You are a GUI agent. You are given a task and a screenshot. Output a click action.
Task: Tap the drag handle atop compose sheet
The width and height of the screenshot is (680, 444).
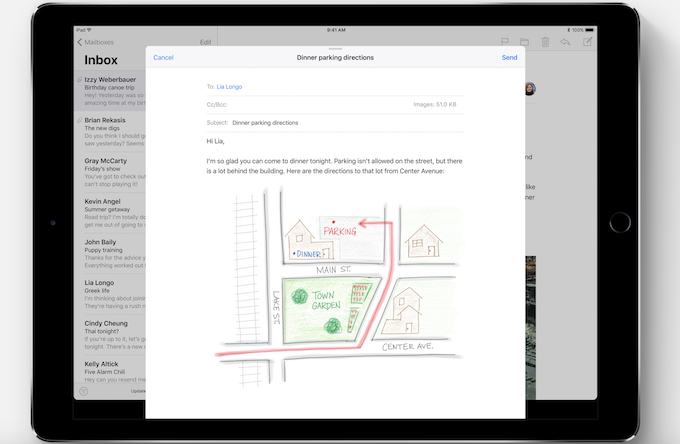pyautogui.click(x=336, y=49)
